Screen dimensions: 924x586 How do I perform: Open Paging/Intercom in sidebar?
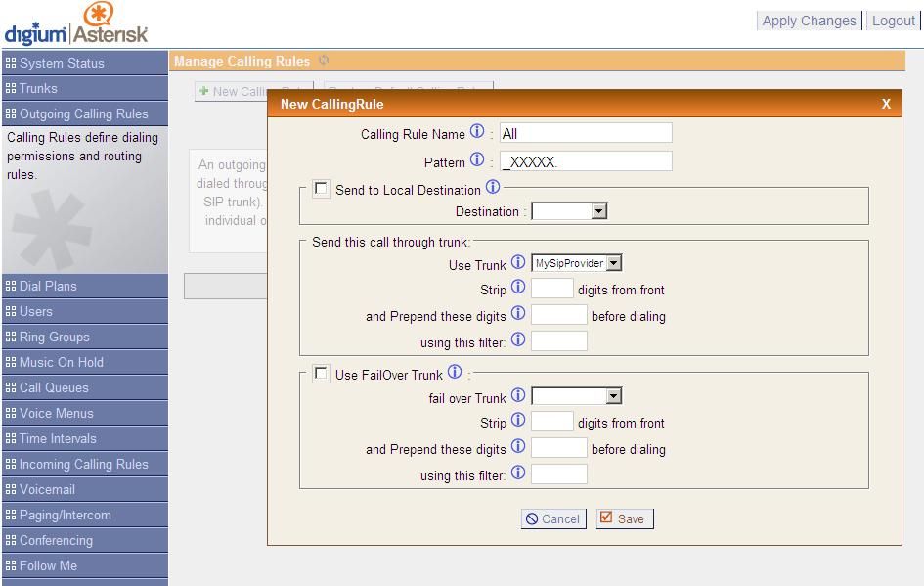tap(85, 515)
